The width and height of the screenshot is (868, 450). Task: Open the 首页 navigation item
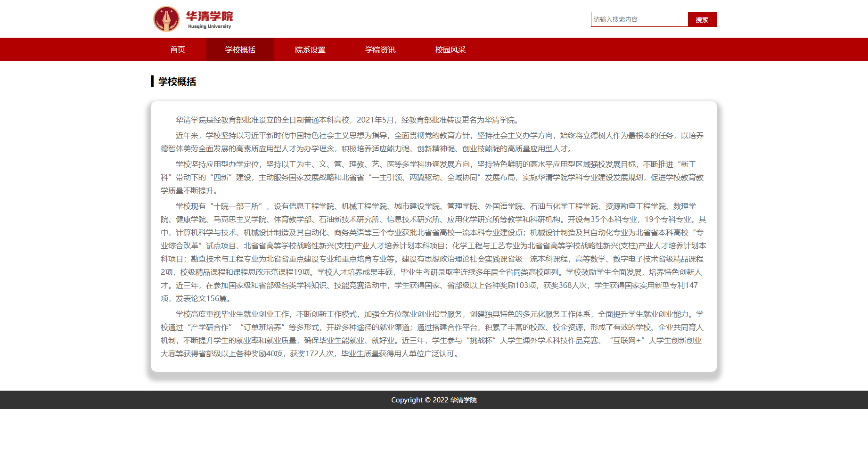click(178, 49)
